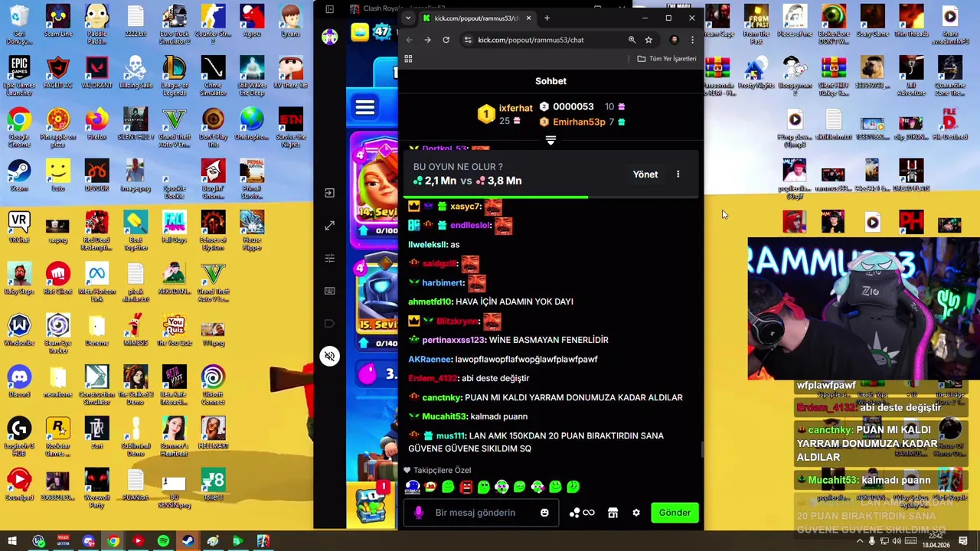The width and height of the screenshot is (980, 551).
Task: Click the emulator sidebar panel toggle icon
Action: click(329, 9)
